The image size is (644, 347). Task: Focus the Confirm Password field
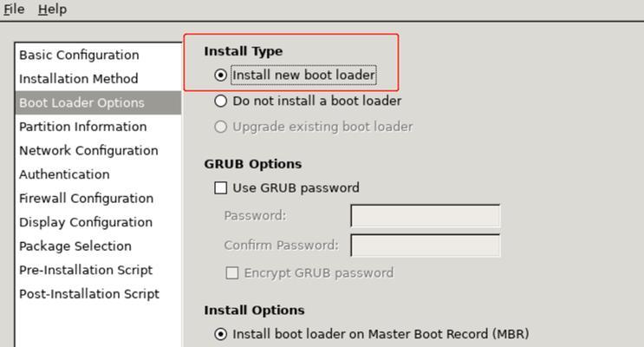click(426, 245)
